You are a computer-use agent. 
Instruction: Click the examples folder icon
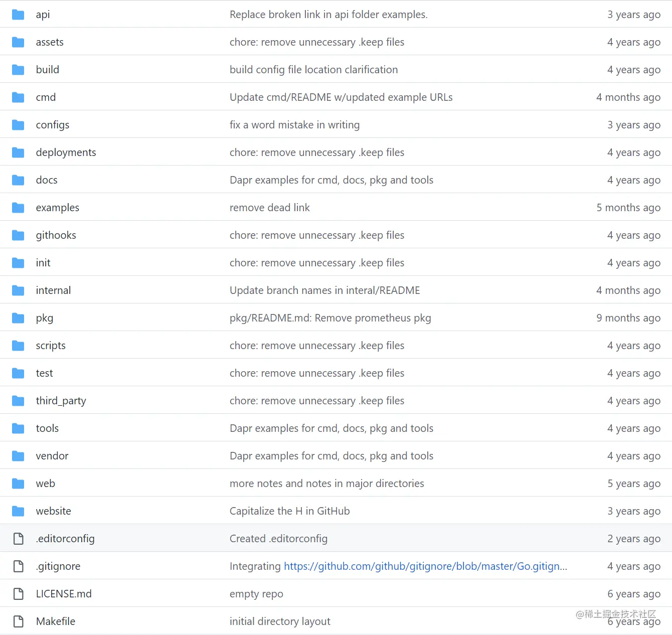click(18, 208)
